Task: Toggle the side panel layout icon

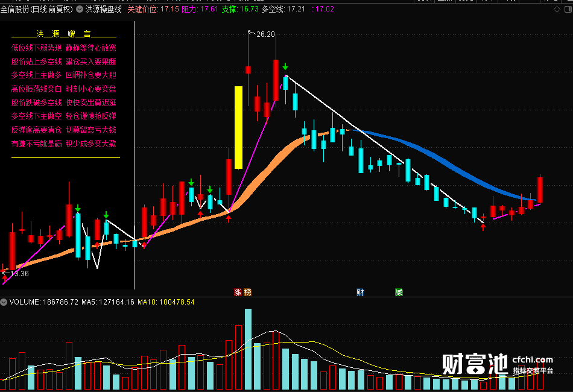Action: coord(568,10)
